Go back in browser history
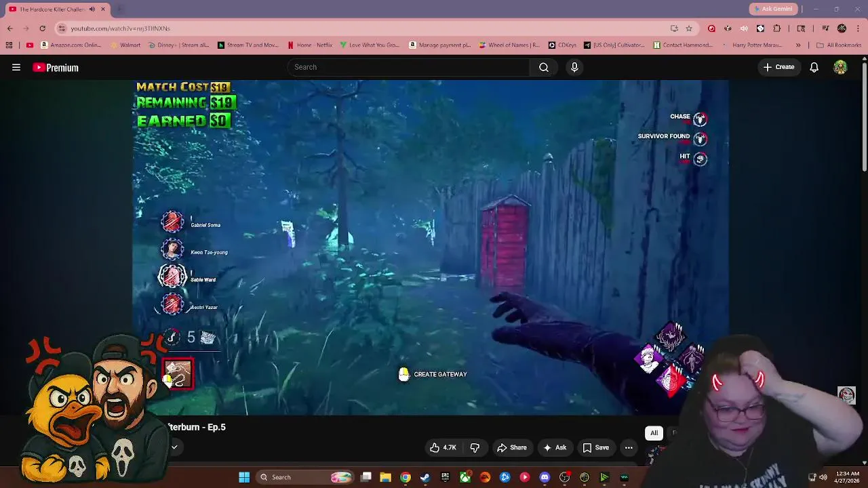 tap(9, 28)
